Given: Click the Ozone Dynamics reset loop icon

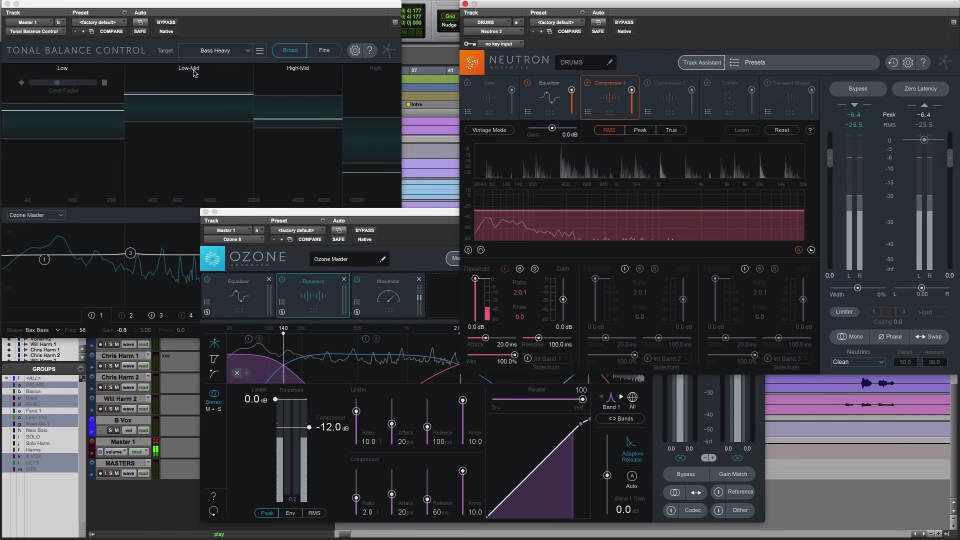Looking at the screenshot, I should click(213, 511).
